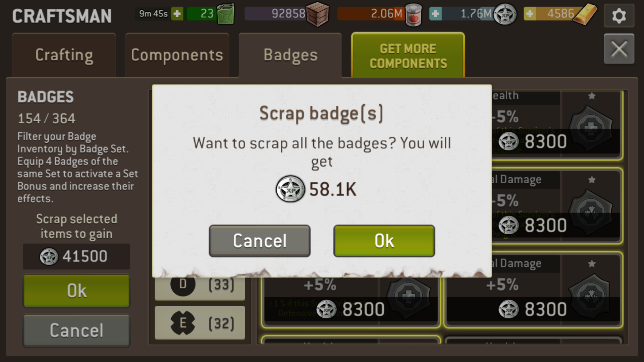Add gold with the yellow plus icon
644x362 pixels.
[x=530, y=14]
